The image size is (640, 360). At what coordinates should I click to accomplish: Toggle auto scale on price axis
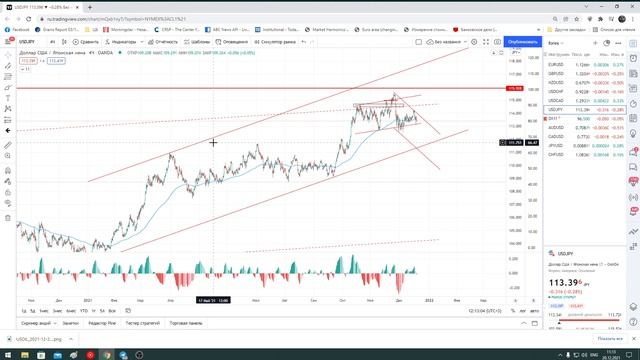coord(534,311)
